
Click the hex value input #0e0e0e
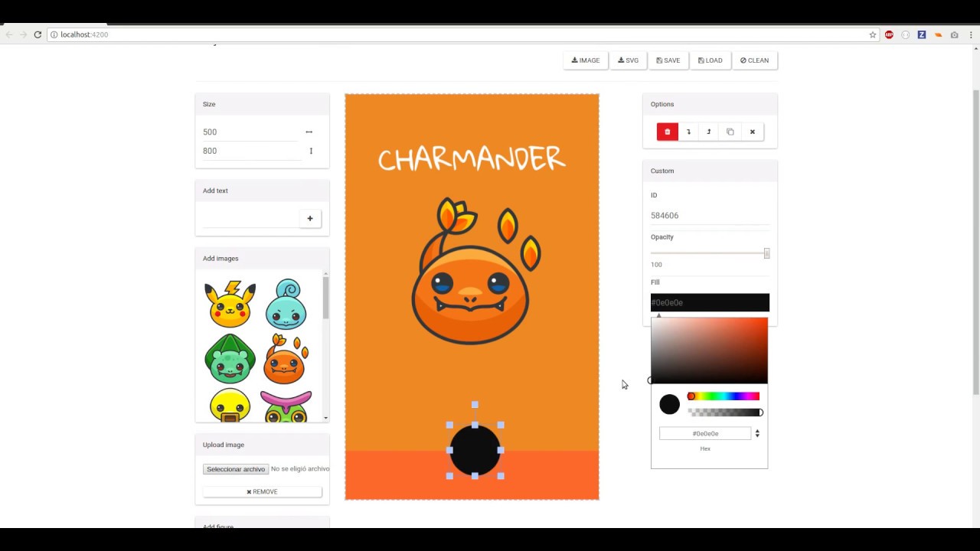705,433
